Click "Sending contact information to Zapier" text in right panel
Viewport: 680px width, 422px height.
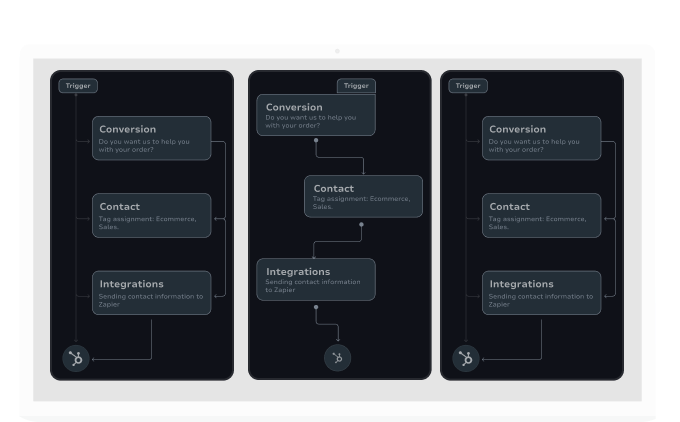[x=540, y=300]
